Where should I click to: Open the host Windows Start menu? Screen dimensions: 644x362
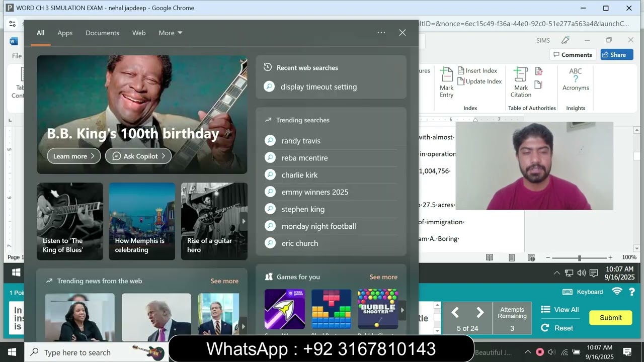click(x=12, y=352)
